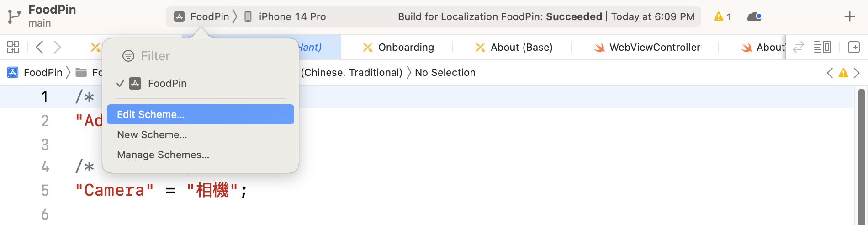Open the related items grid icon

coord(13,47)
